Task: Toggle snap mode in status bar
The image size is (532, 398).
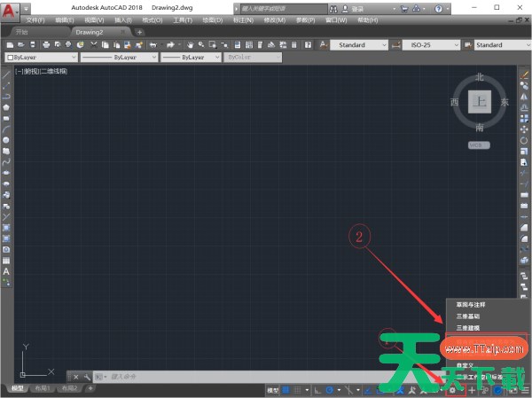Action: 297,390
